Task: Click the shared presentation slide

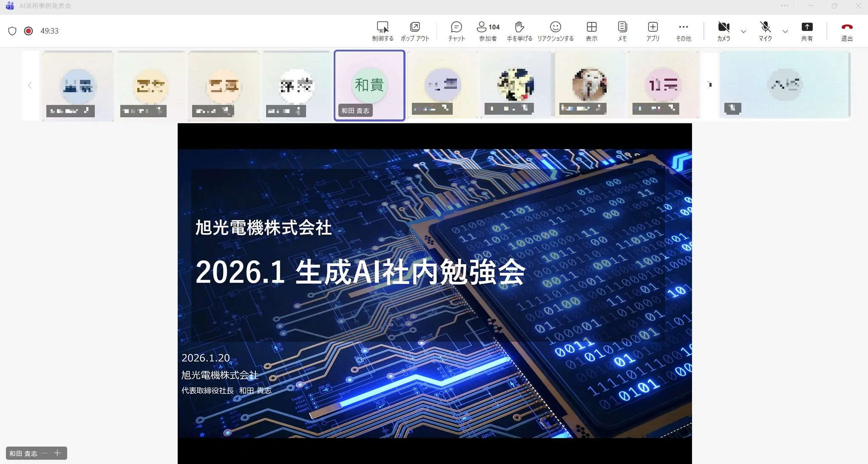Action: (434, 293)
